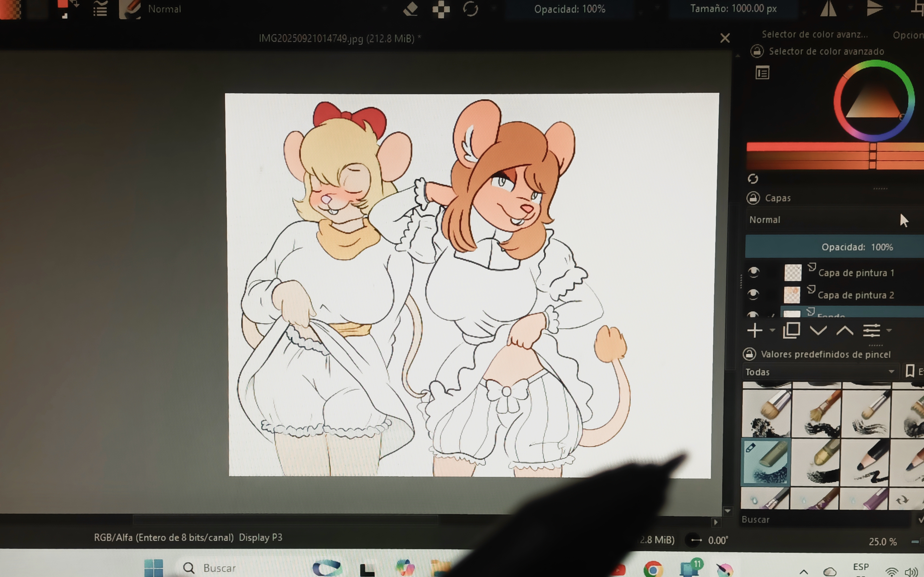Open Google Chrome from taskbar
Image resolution: width=924 pixels, height=577 pixels.
(x=653, y=569)
